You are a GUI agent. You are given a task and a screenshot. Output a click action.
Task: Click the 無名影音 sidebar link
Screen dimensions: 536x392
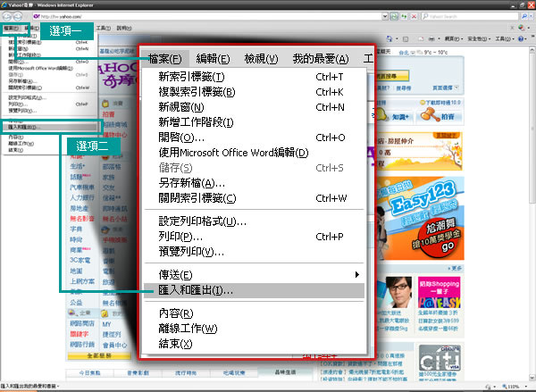pos(82,219)
